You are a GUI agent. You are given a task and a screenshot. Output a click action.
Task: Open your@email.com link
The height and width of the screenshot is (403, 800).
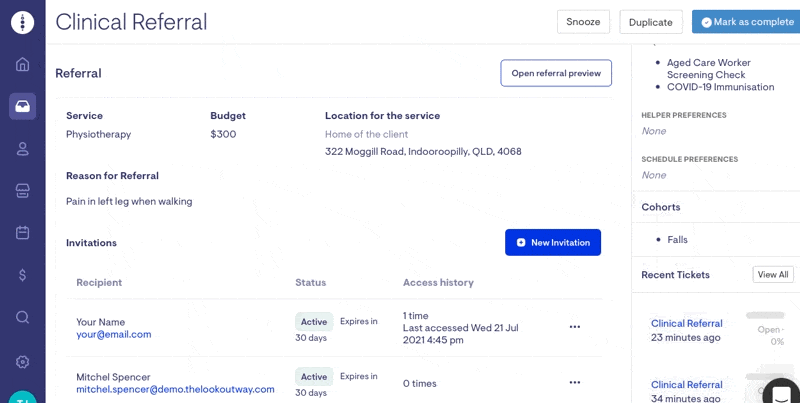[113, 335]
